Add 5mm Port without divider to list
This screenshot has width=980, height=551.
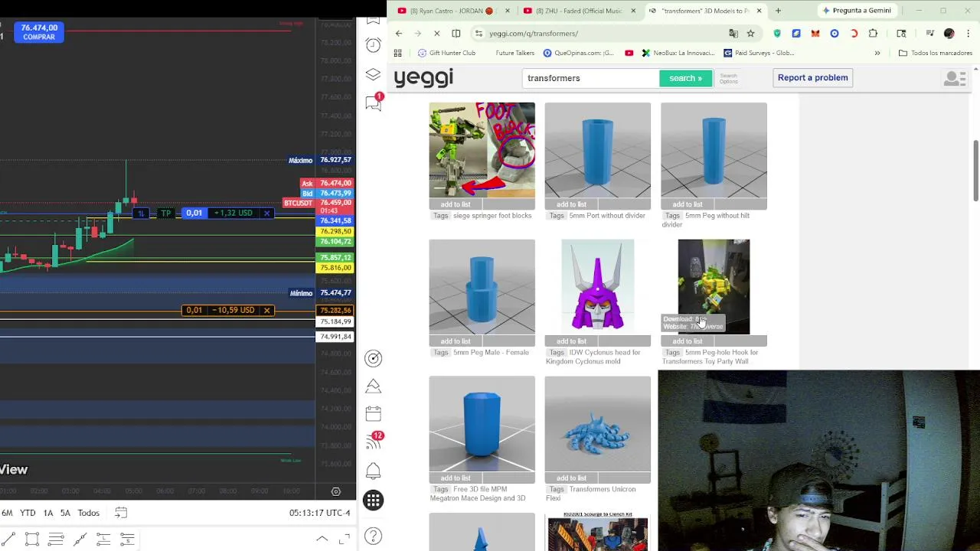[x=571, y=204]
